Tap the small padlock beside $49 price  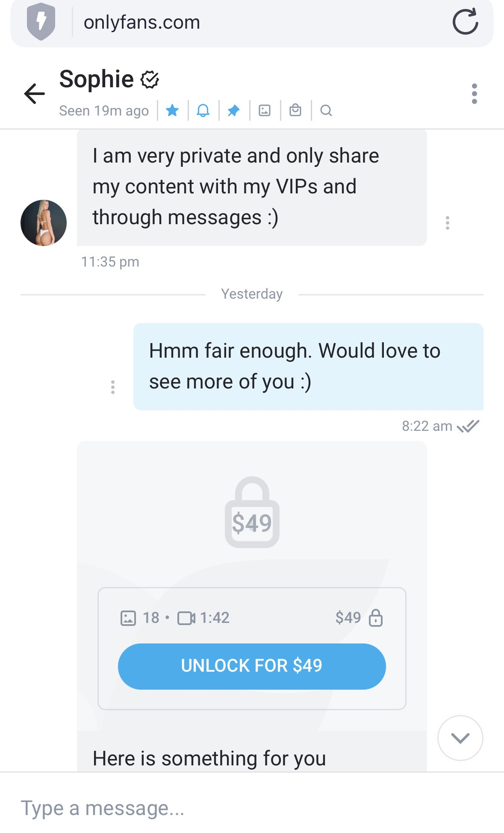click(376, 618)
